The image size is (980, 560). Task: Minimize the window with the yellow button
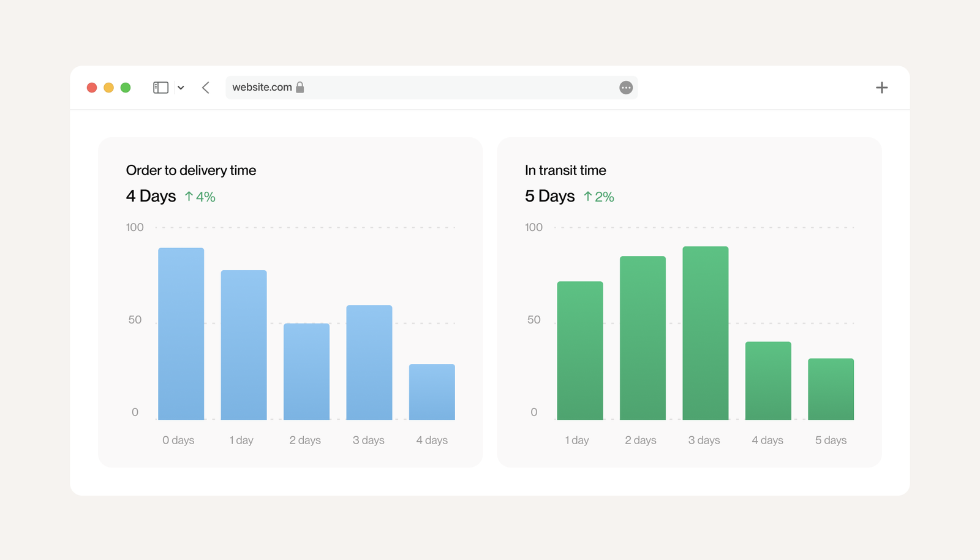click(x=108, y=88)
